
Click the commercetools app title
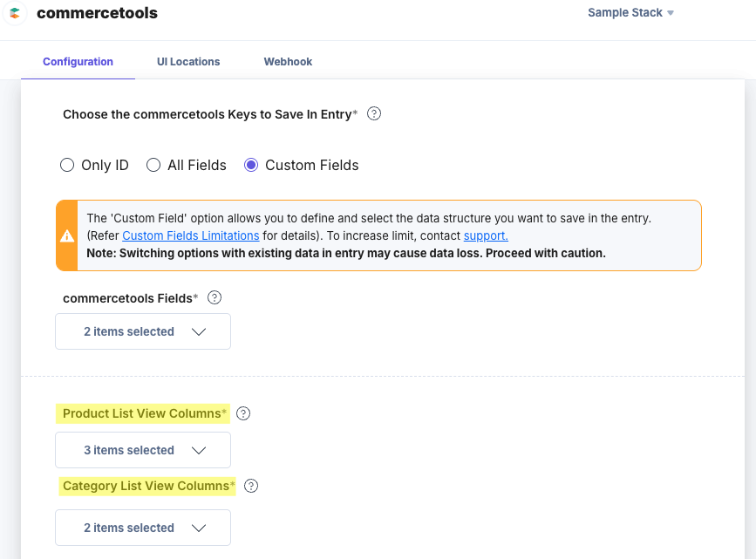[x=97, y=13]
